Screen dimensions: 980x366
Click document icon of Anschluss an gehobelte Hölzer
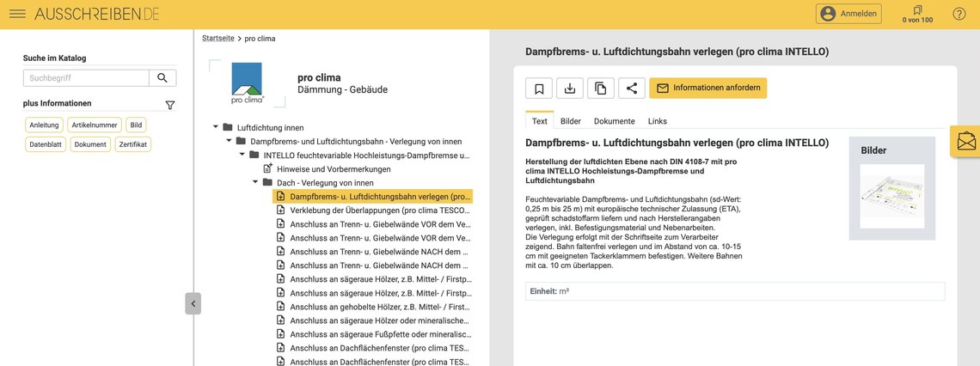pyautogui.click(x=280, y=307)
